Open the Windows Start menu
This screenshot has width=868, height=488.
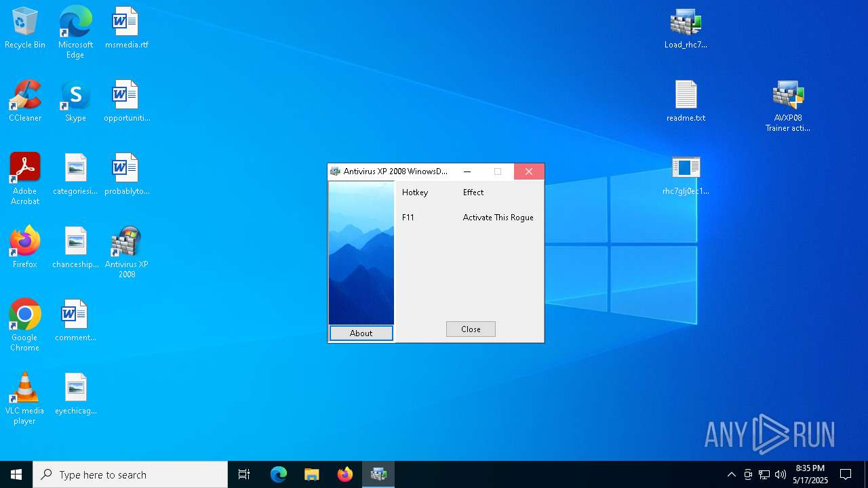tap(16, 474)
